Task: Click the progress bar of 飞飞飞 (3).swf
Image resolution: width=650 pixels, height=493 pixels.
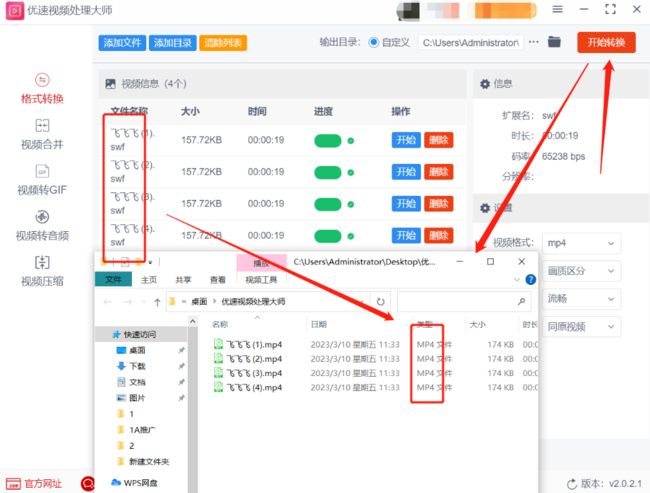Action: [x=328, y=204]
